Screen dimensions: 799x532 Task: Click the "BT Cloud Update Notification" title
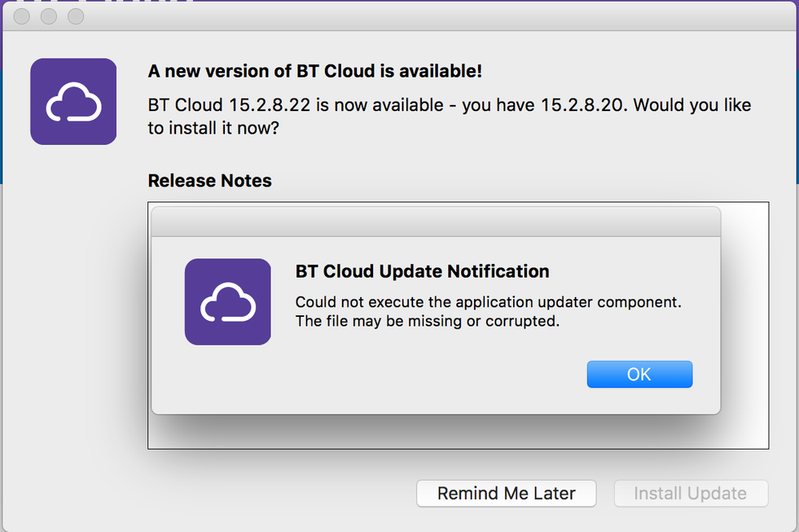point(423,271)
